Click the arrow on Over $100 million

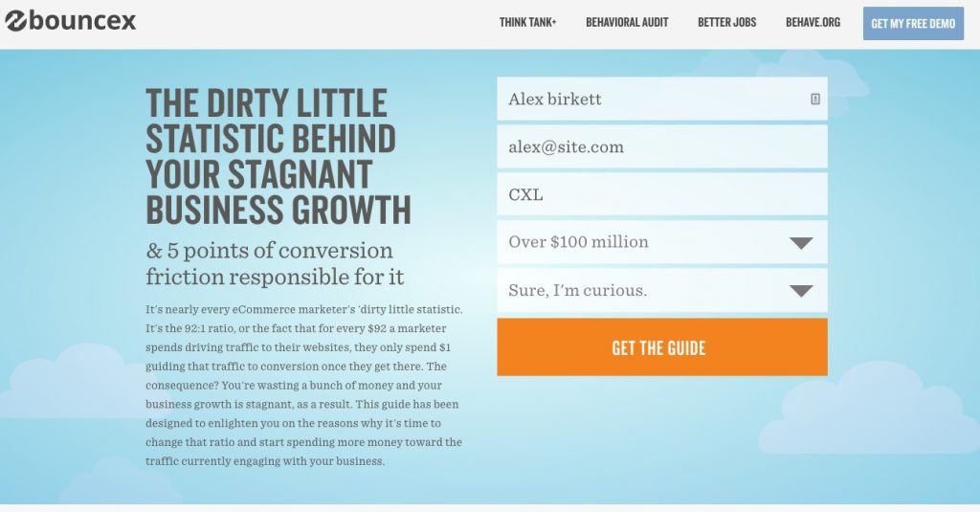(801, 243)
